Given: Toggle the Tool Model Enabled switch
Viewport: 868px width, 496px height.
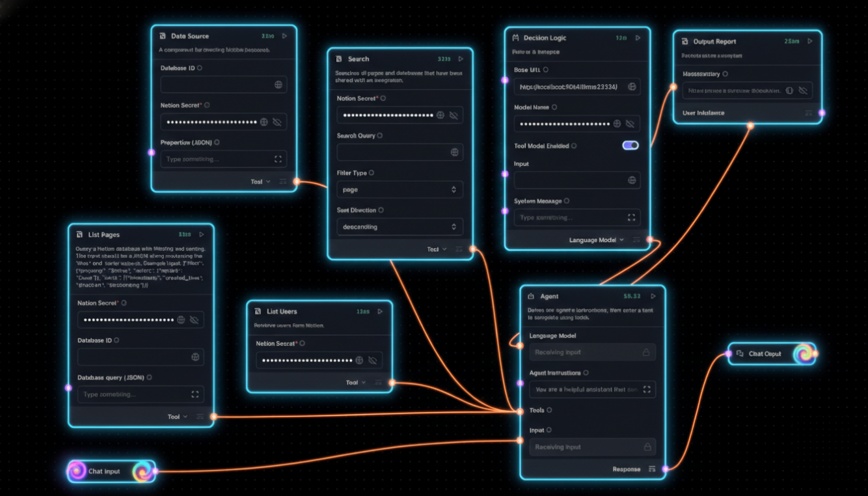Looking at the screenshot, I should pos(630,145).
